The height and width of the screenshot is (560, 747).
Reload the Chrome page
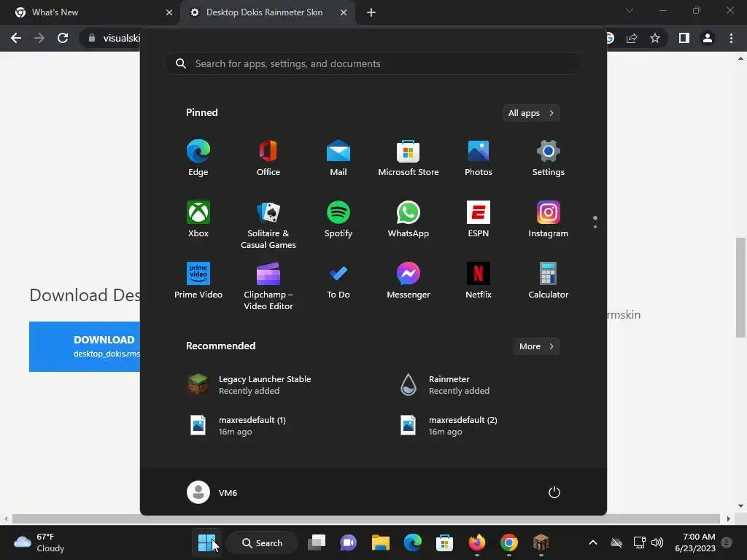pyautogui.click(x=63, y=38)
